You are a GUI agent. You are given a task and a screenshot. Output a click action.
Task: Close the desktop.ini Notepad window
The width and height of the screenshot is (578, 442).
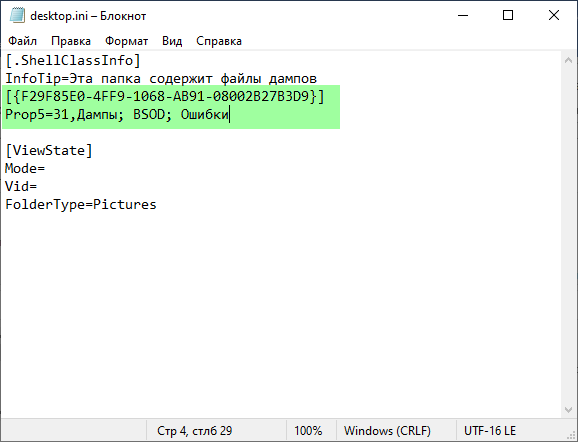[x=554, y=15]
